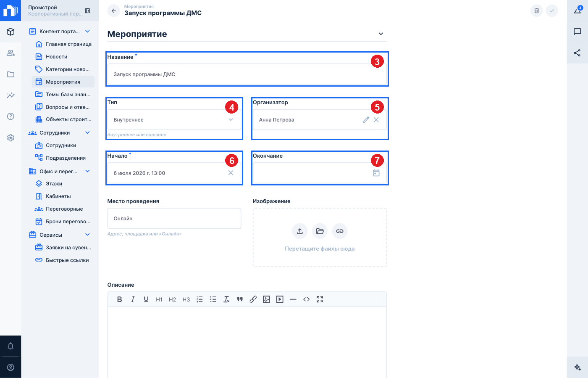Insert horizontal rule in editor

293,299
